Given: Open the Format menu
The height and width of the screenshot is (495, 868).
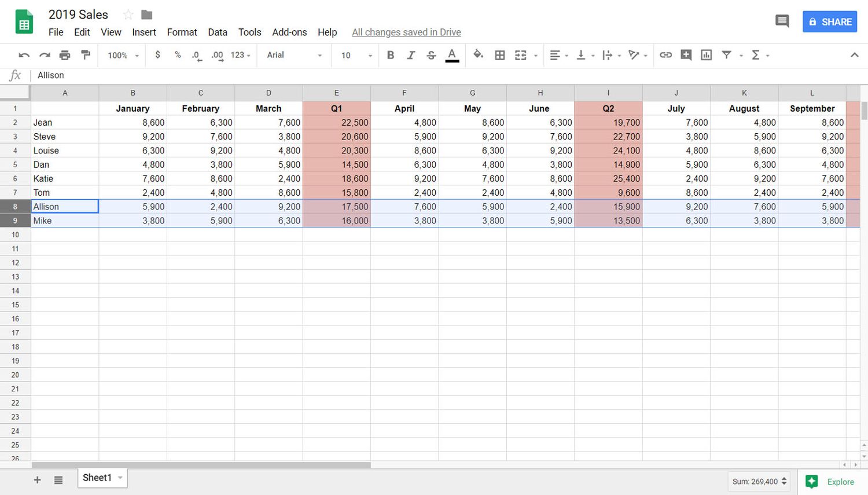Looking at the screenshot, I should 182,32.
